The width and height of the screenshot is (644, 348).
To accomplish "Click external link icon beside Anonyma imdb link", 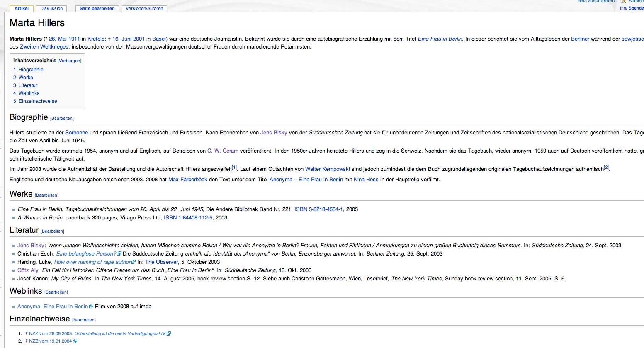I will (x=91, y=307).
